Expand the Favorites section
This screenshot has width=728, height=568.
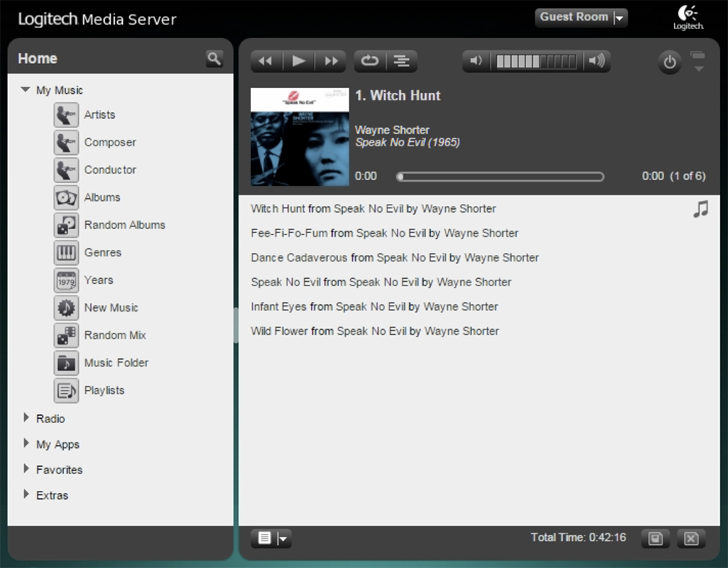(x=26, y=469)
